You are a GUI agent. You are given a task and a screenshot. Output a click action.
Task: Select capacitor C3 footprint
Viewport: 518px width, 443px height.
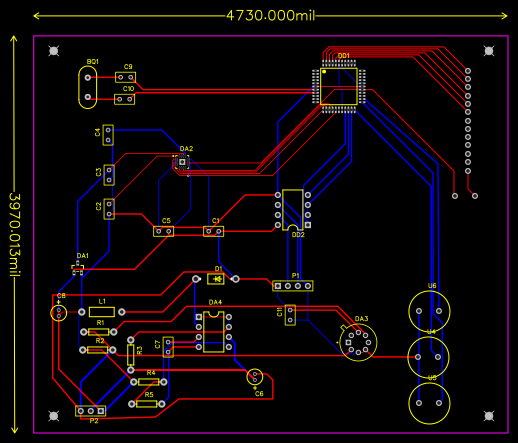coord(109,175)
